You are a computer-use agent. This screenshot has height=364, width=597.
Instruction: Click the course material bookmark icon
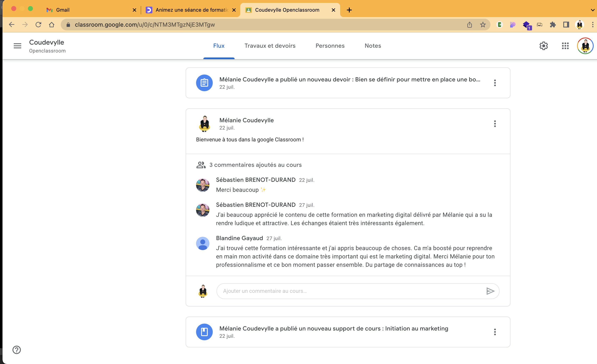point(204,332)
